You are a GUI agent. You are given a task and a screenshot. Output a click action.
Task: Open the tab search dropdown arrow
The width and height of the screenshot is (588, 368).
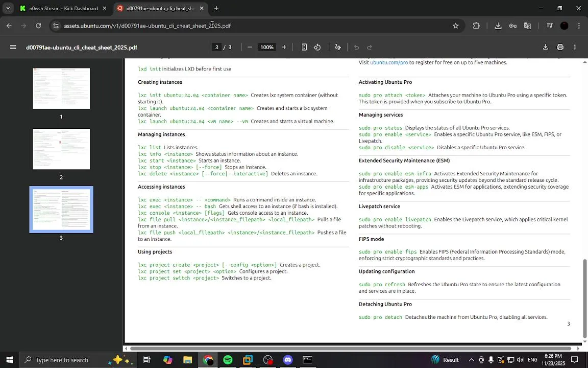point(8,8)
